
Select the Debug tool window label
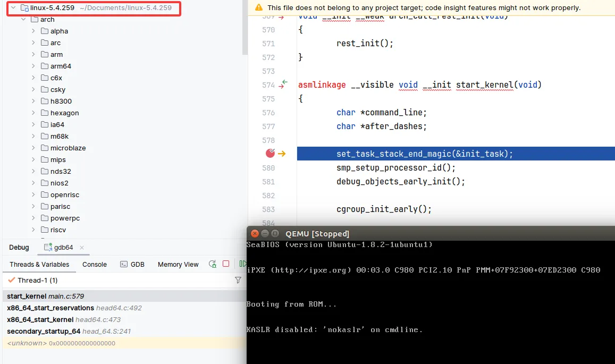(19, 248)
